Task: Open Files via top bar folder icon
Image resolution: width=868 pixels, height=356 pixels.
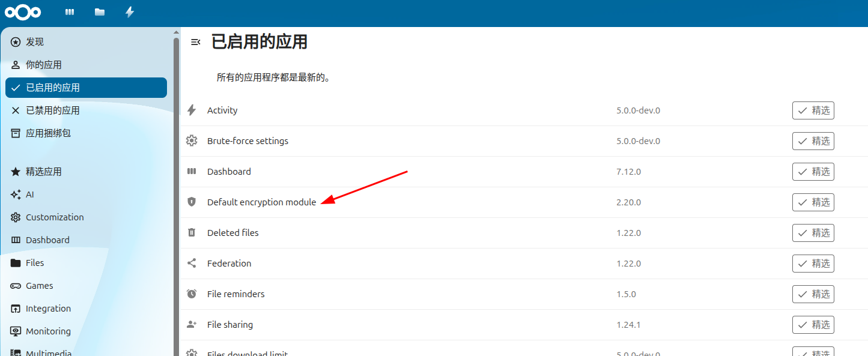Action: 100,12
